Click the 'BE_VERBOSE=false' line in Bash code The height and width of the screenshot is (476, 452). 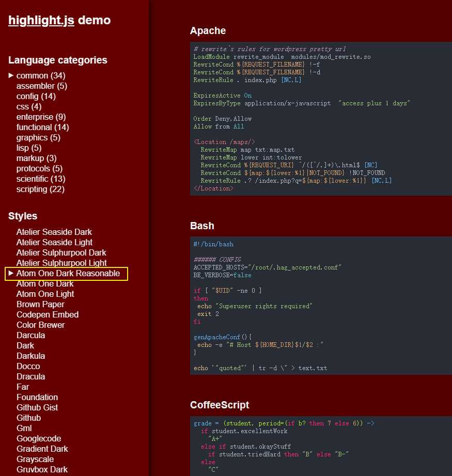222,275
